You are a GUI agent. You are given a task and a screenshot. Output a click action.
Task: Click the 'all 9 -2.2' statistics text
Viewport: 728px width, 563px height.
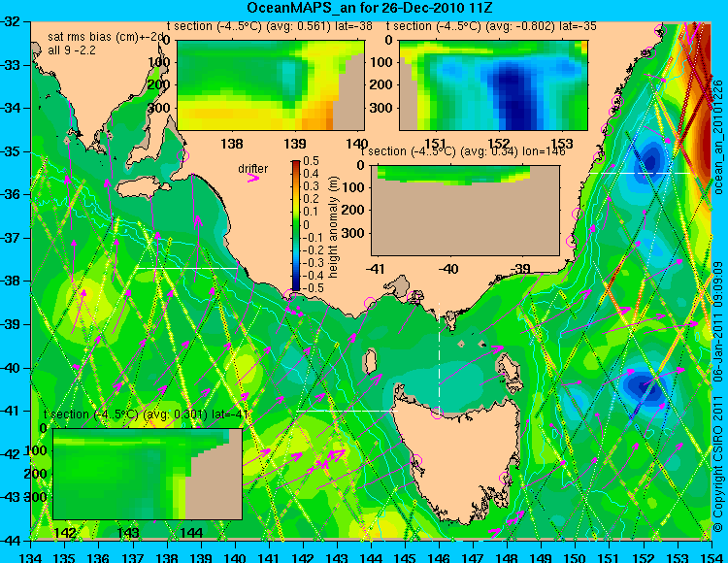click(x=72, y=50)
